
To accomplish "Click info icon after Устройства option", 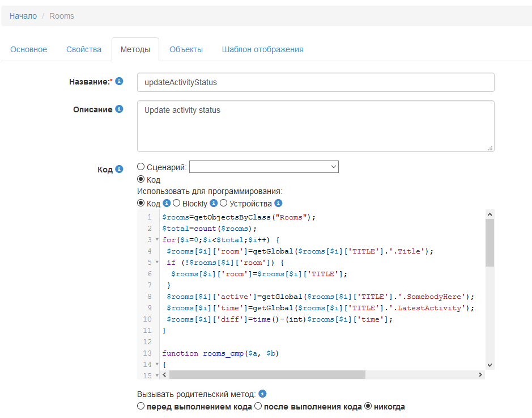I will [278, 204].
